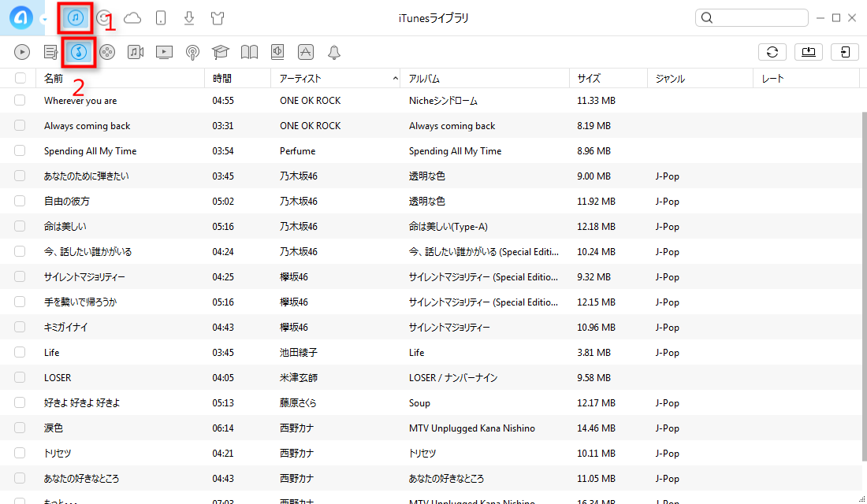Click the size value 3.81 MB
867x504 pixels.
click(594, 353)
